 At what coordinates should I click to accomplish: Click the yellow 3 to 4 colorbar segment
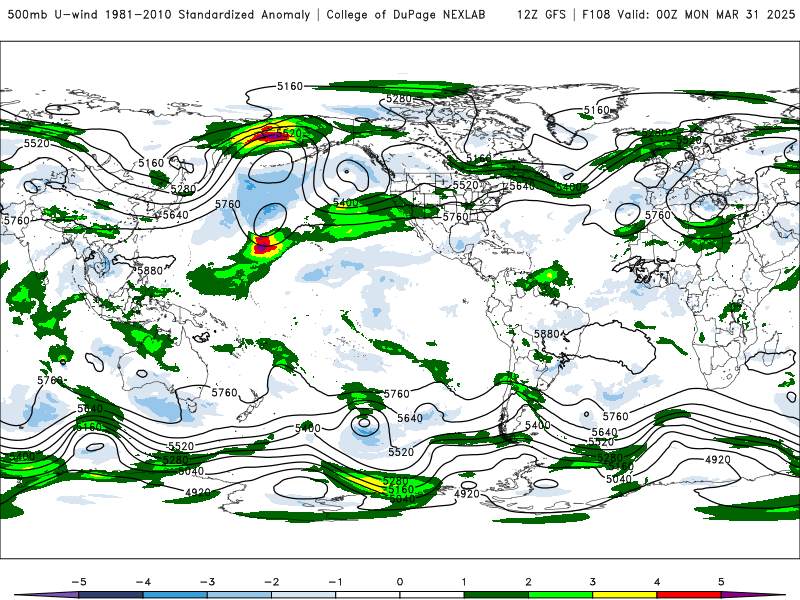(x=625, y=595)
